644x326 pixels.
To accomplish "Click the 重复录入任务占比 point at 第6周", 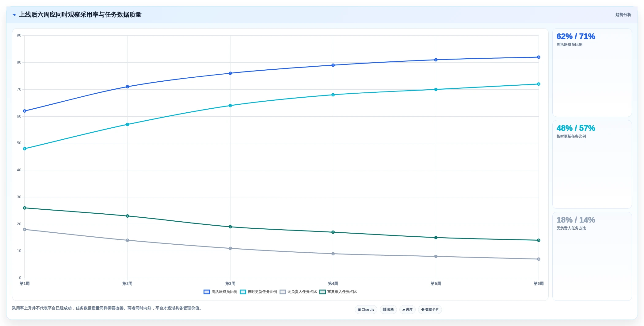I will [x=539, y=240].
